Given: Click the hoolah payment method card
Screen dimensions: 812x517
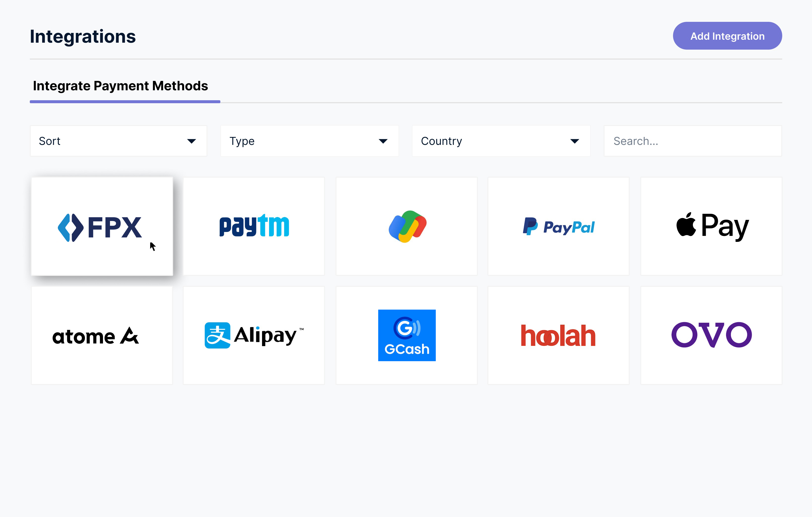Looking at the screenshot, I should pyautogui.click(x=559, y=335).
